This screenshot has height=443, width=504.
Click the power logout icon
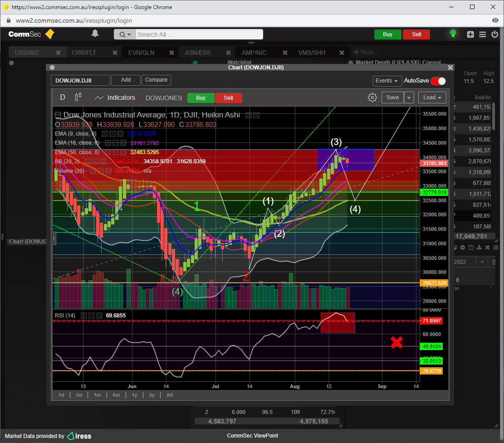pyautogui.click(x=494, y=34)
